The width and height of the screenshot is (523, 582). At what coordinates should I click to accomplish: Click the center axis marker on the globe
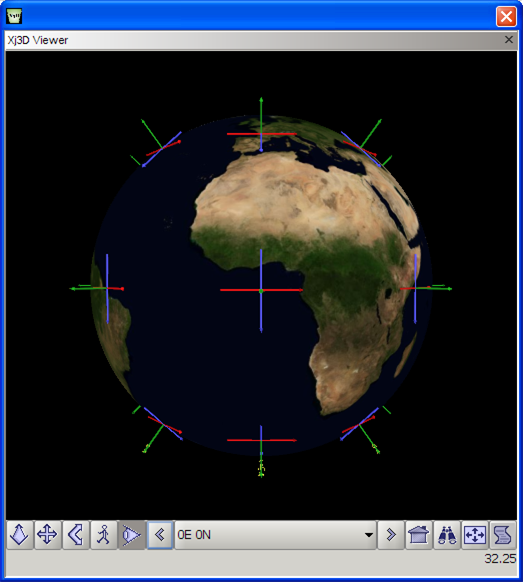tap(261, 291)
